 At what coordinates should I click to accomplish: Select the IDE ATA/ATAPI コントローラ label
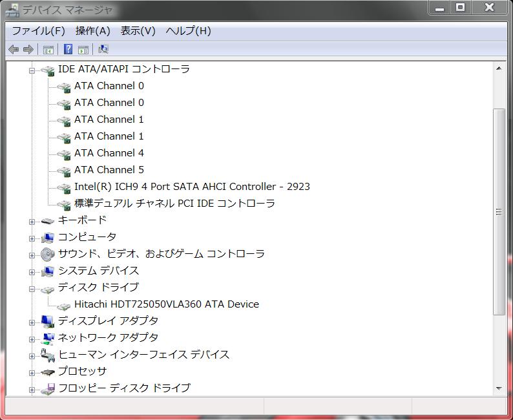(123, 69)
